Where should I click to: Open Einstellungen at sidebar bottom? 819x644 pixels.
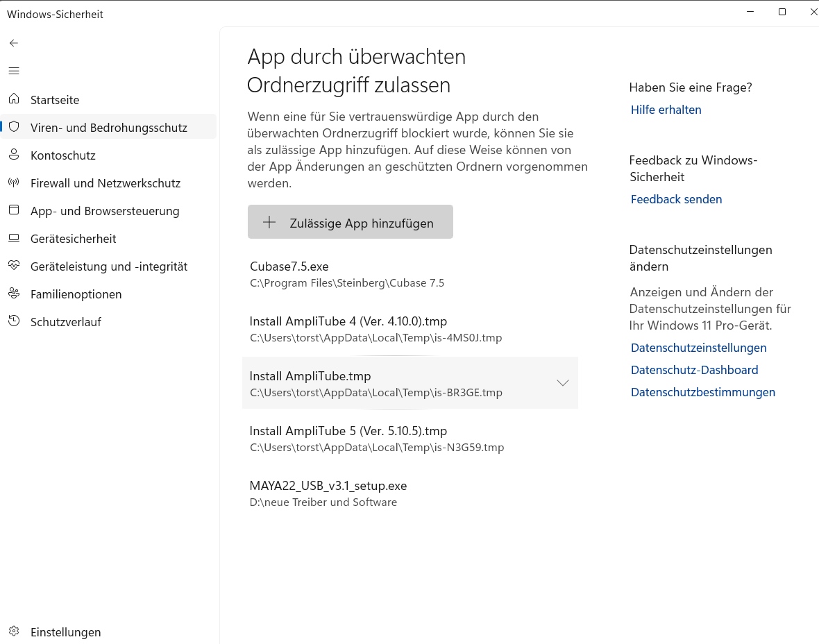tap(109, 632)
